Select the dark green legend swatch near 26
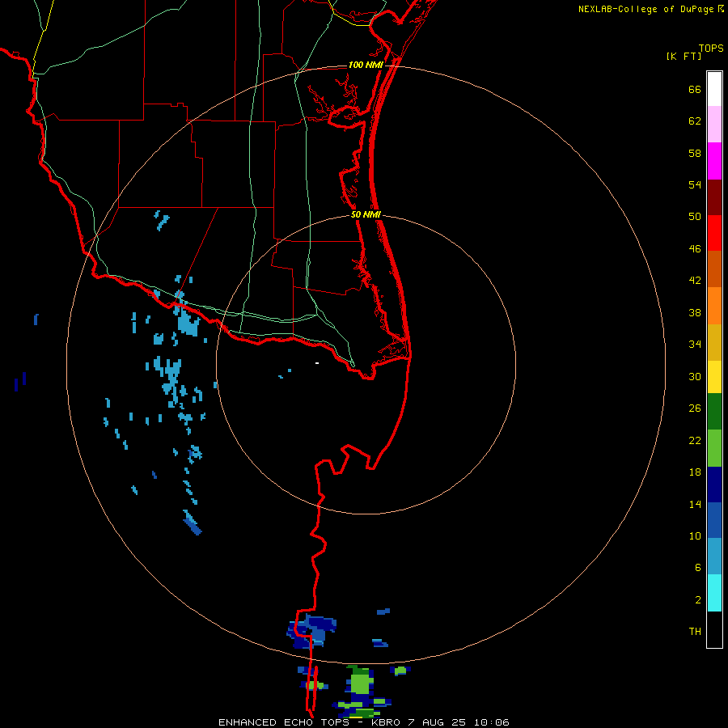The height and width of the screenshot is (728, 728). (714, 412)
